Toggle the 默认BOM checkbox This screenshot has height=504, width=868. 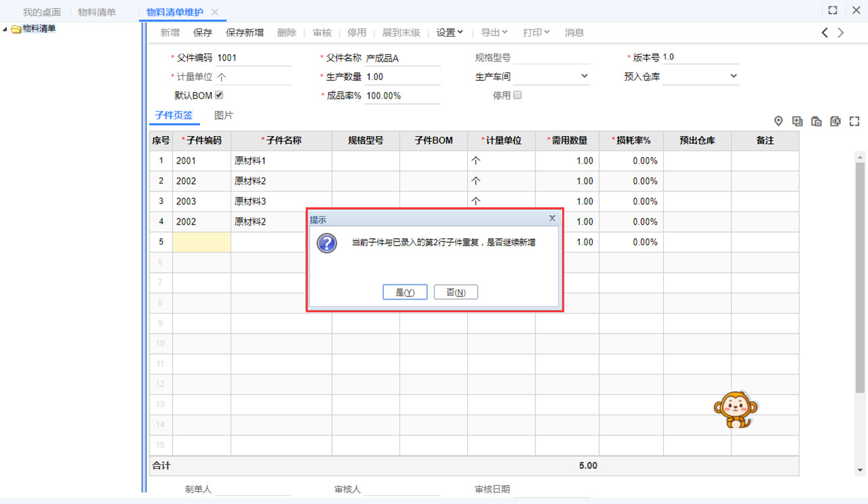[x=219, y=95]
